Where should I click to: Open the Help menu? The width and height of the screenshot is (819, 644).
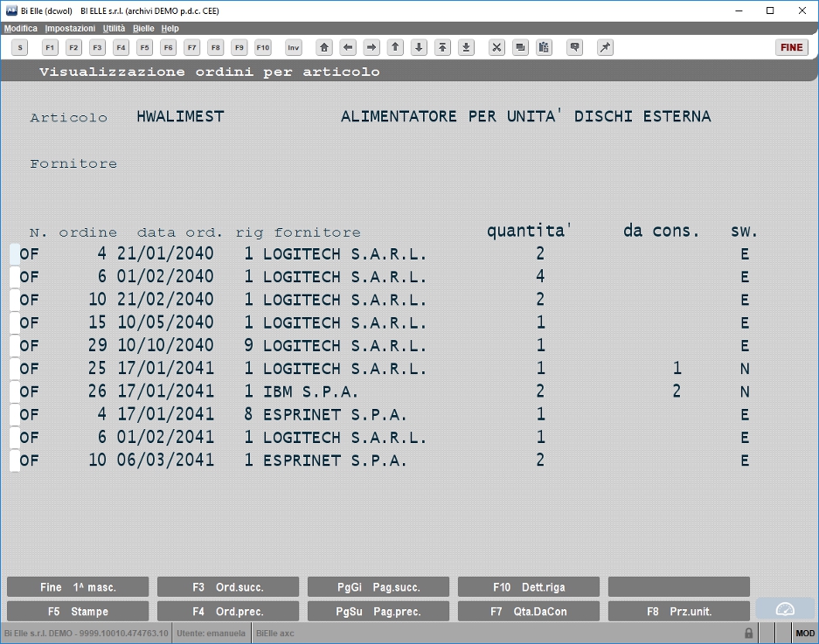[170, 28]
